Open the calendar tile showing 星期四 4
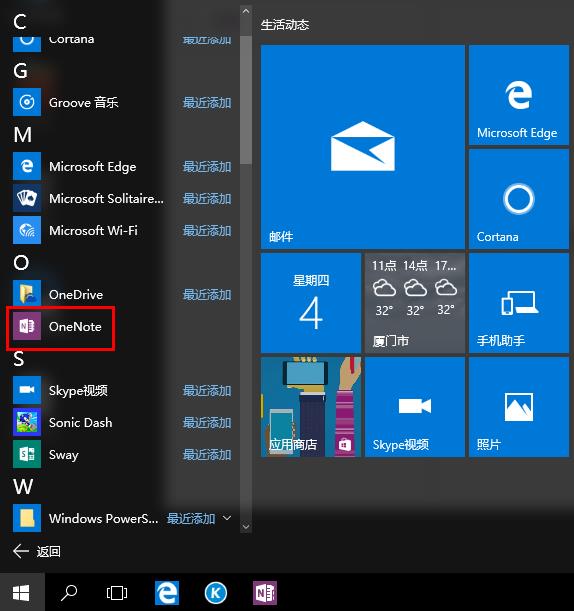The width and height of the screenshot is (574, 611). [x=311, y=303]
